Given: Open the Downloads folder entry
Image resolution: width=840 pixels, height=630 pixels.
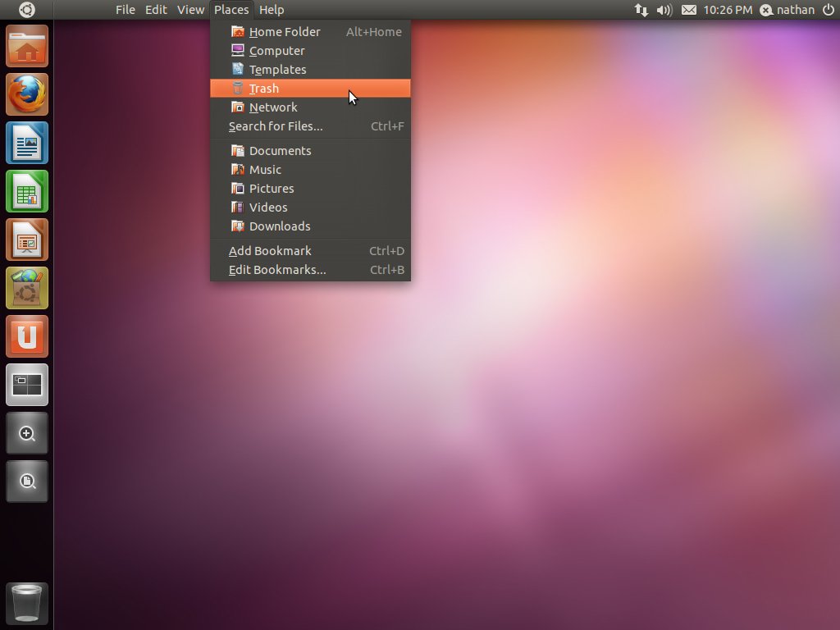Looking at the screenshot, I should pyautogui.click(x=281, y=226).
